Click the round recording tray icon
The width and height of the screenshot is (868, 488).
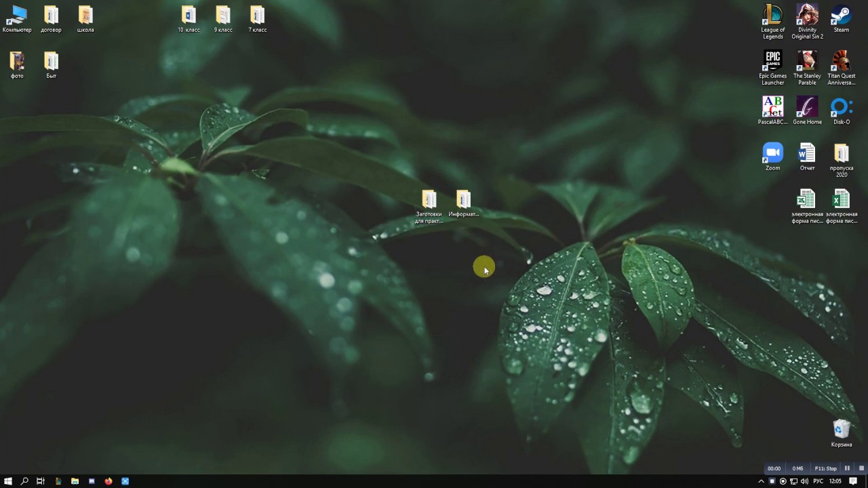783,481
